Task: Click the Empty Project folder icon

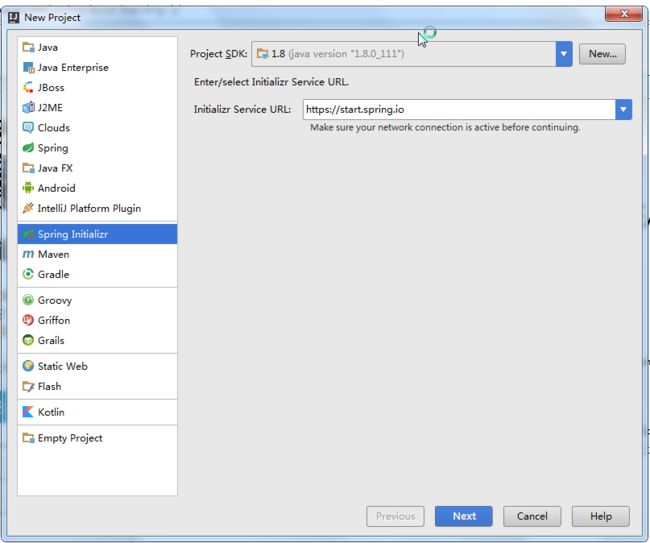Action: (x=28, y=438)
